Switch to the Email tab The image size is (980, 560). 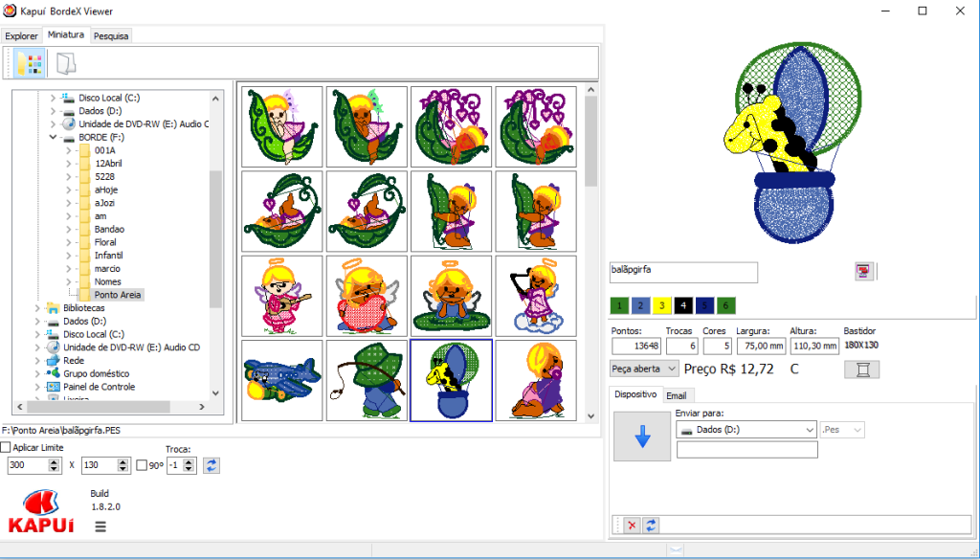(x=677, y=395)
